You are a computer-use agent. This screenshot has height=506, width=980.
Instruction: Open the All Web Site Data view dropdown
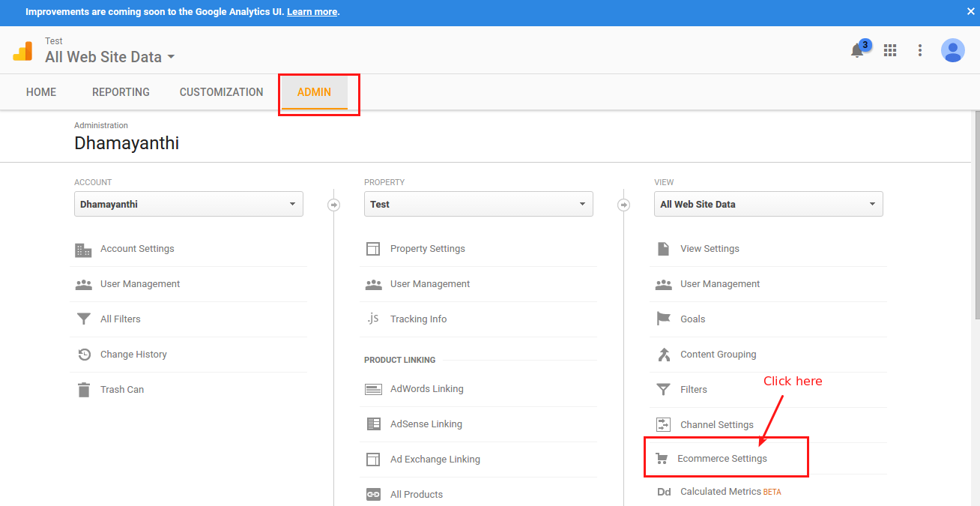769,204
